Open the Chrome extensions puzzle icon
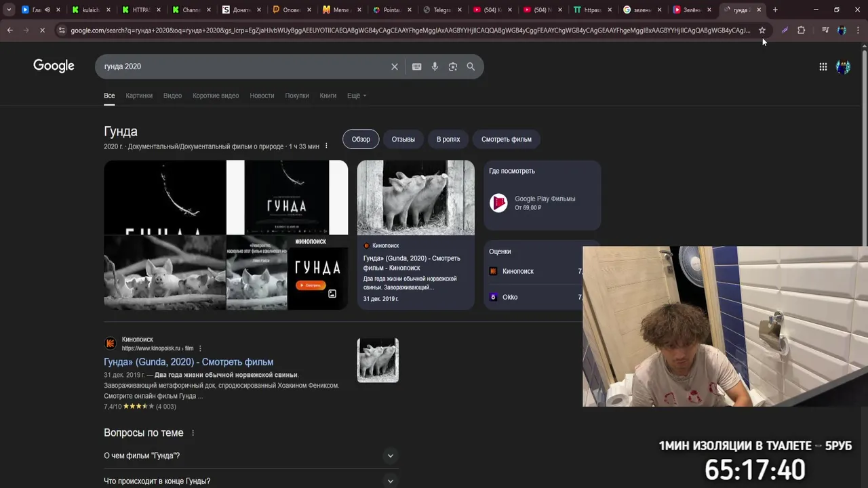This screenshot has width=868, height=488. pyautogui.click(x=801, y=30)
